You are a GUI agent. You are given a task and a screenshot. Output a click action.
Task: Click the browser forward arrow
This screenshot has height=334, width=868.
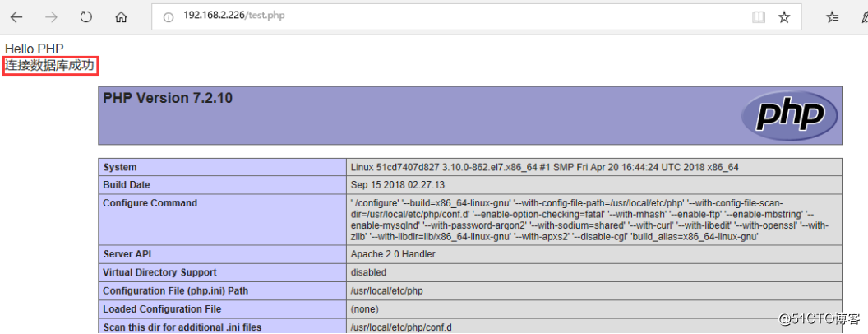pos(52,17)
